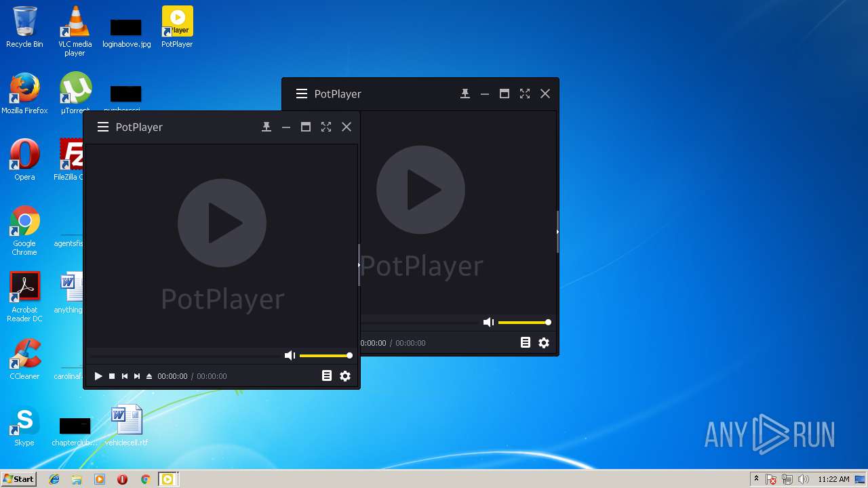Toggle playlist panel in front PotPlayer
The height and width of the screenshot is (488, 868).
click(327, 375)
